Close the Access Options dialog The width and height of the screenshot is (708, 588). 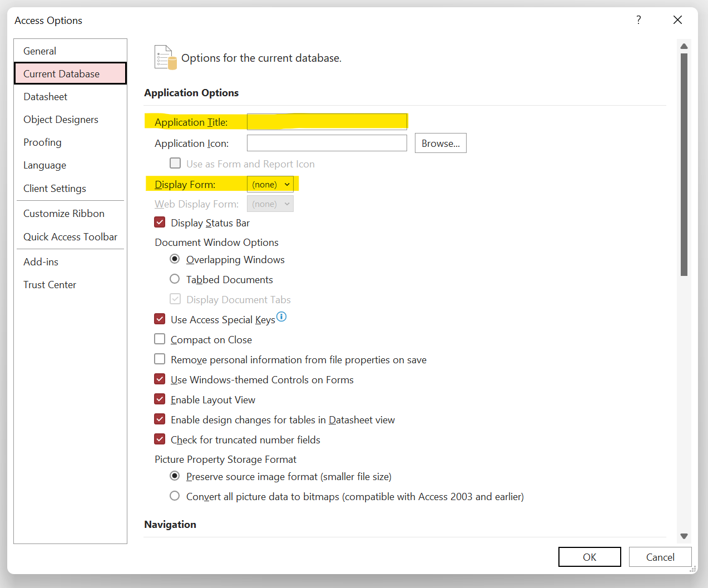(x=677, y=20)
